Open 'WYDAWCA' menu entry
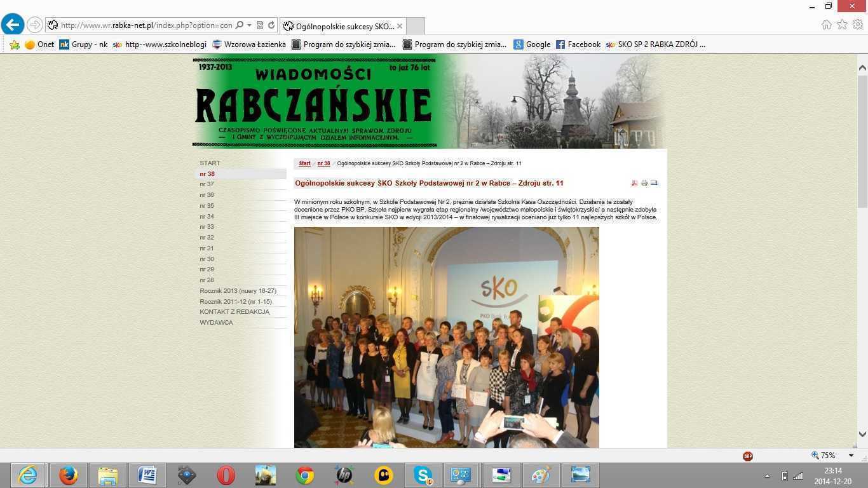Screen dimensions: 868x488 [216, 323]
